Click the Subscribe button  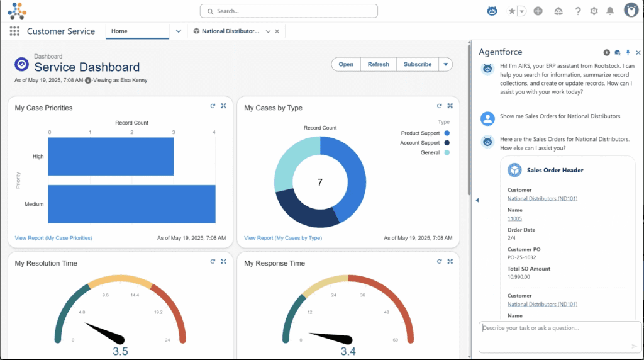click(418, 64)
